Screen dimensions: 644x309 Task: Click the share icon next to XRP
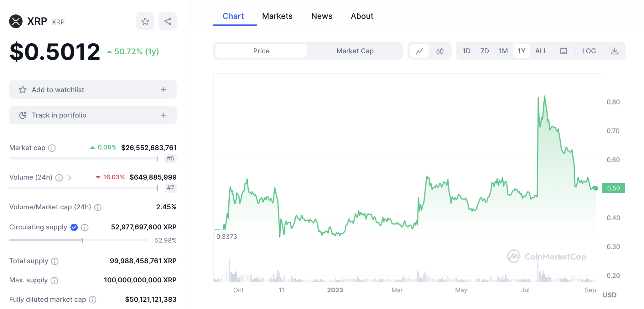pyautogui.click(x=168, y=21)
